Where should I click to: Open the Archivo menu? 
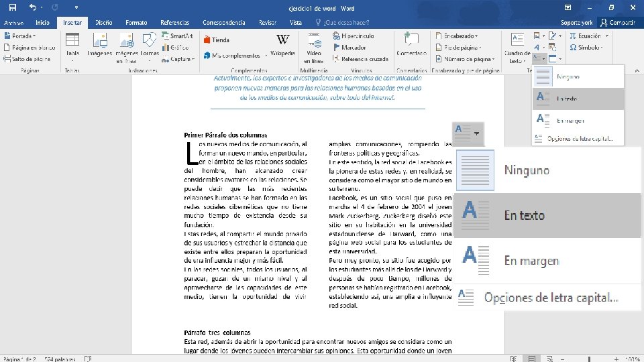click(13, 23)
